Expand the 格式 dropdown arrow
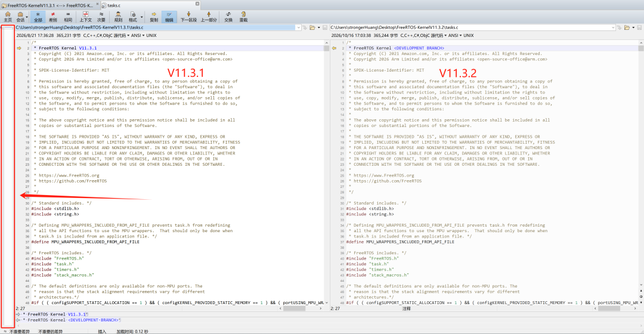Viewport: 644px width, 334px height. tap(142, 17)
